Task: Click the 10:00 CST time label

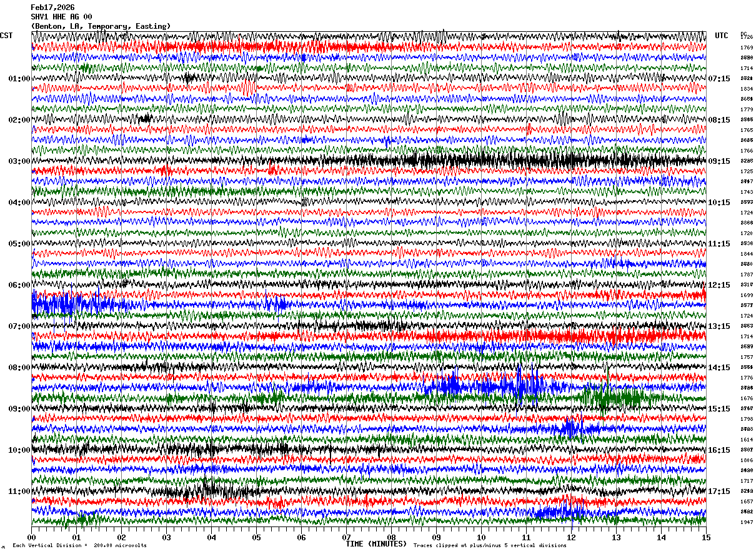Action: 19,450
